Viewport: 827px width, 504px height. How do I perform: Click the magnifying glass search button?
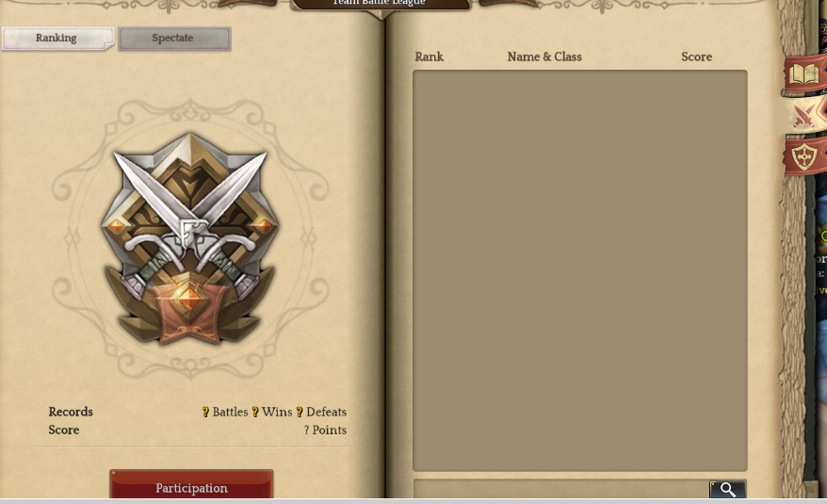click(727, 489)
